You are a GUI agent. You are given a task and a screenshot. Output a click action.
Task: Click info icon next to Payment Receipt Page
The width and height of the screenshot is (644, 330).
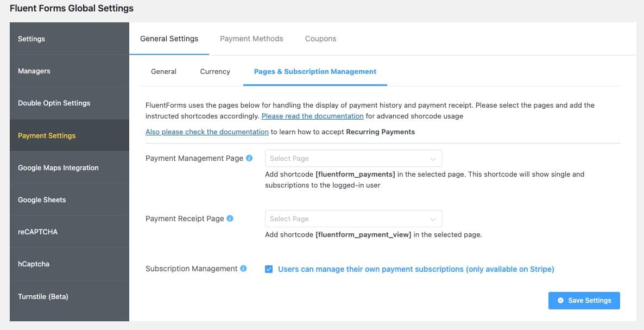coord(230,219)
